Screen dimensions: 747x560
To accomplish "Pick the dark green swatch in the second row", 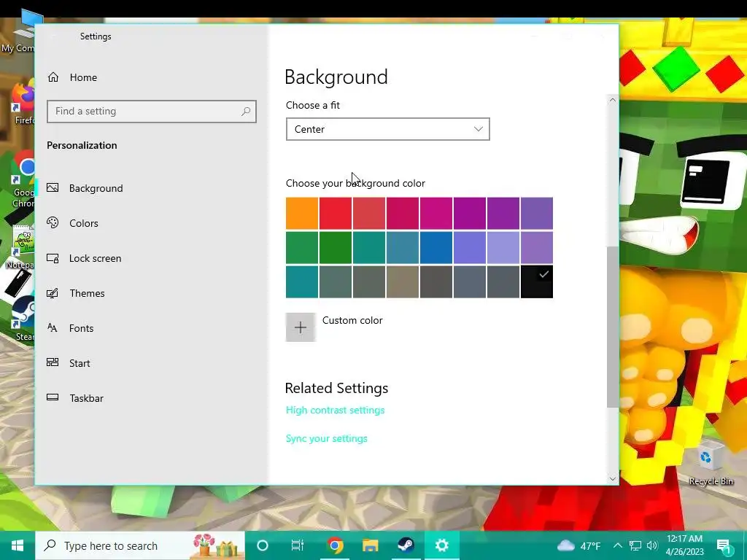I will point(336,248).
